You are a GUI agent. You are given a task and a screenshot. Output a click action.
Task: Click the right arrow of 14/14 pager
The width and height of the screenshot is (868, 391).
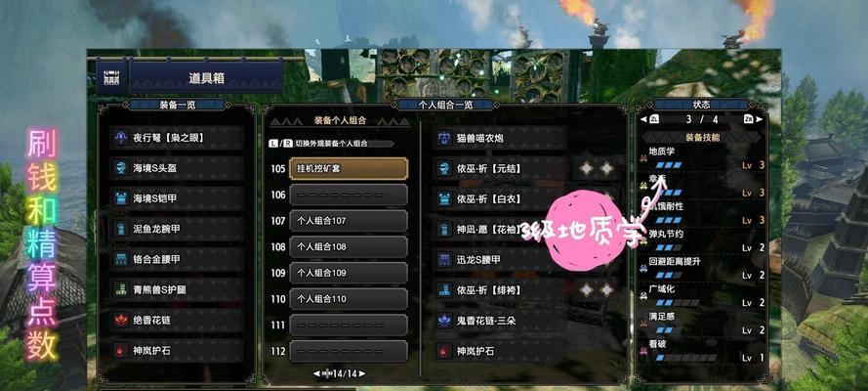(x=362, y=373)
